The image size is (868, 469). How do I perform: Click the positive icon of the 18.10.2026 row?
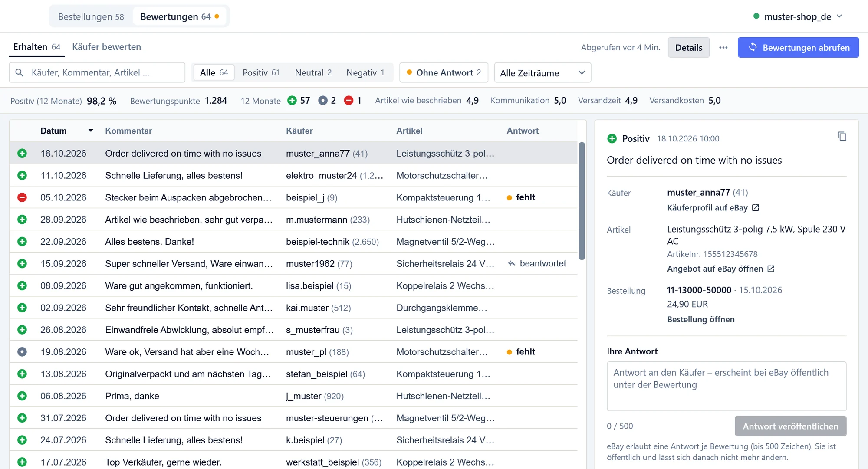tap(22, 153)
